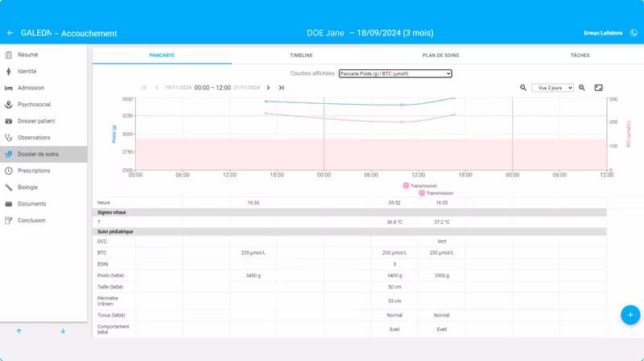644x361 pixels.
Task: Open Admission section link
Action: [31, 88]
